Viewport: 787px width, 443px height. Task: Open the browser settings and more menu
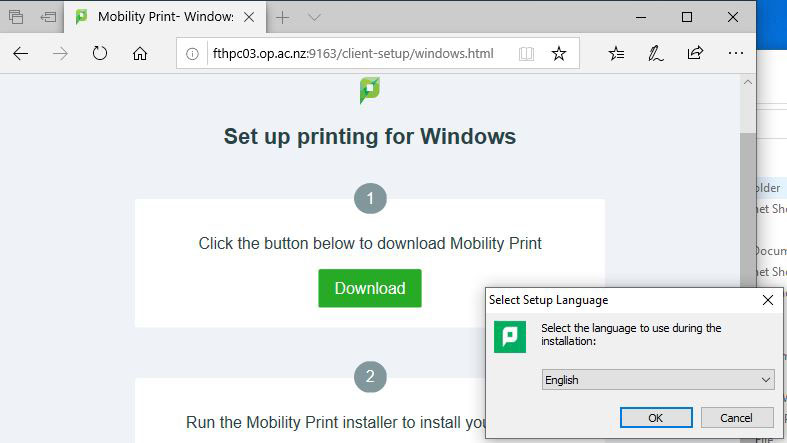click(735, 53)
